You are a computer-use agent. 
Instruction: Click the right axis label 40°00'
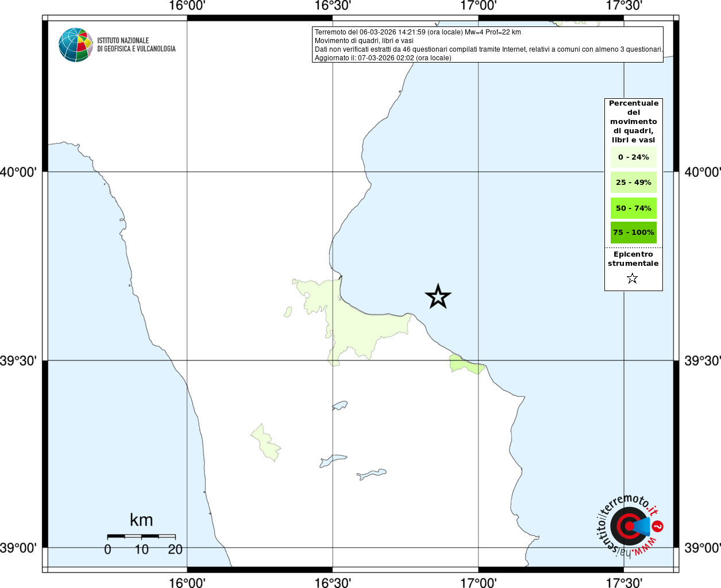coord(703,172)
